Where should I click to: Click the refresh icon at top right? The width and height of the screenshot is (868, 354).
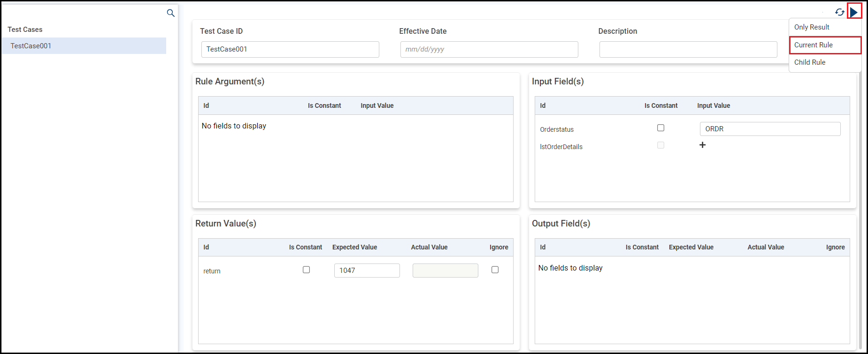coord(840,12)
